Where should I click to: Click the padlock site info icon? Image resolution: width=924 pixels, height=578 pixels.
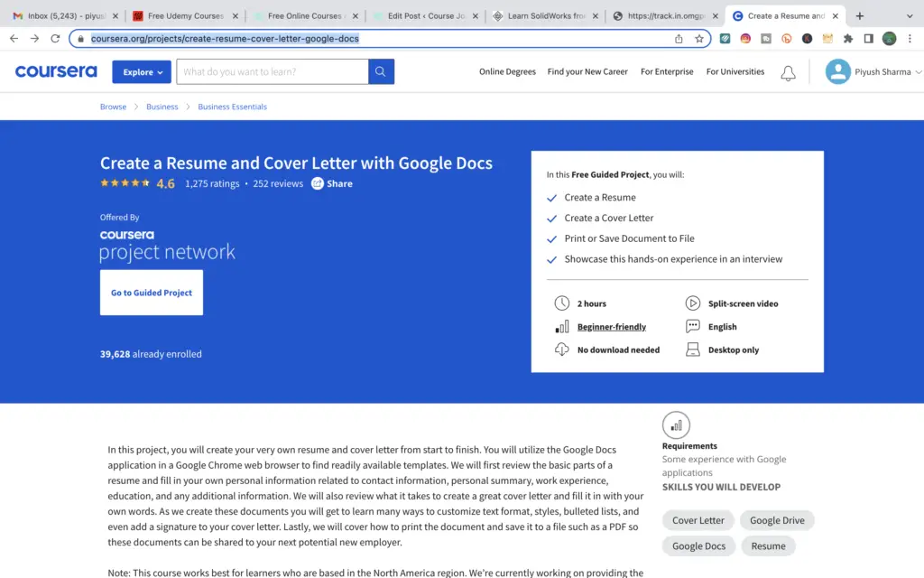(x=81, y=38)
